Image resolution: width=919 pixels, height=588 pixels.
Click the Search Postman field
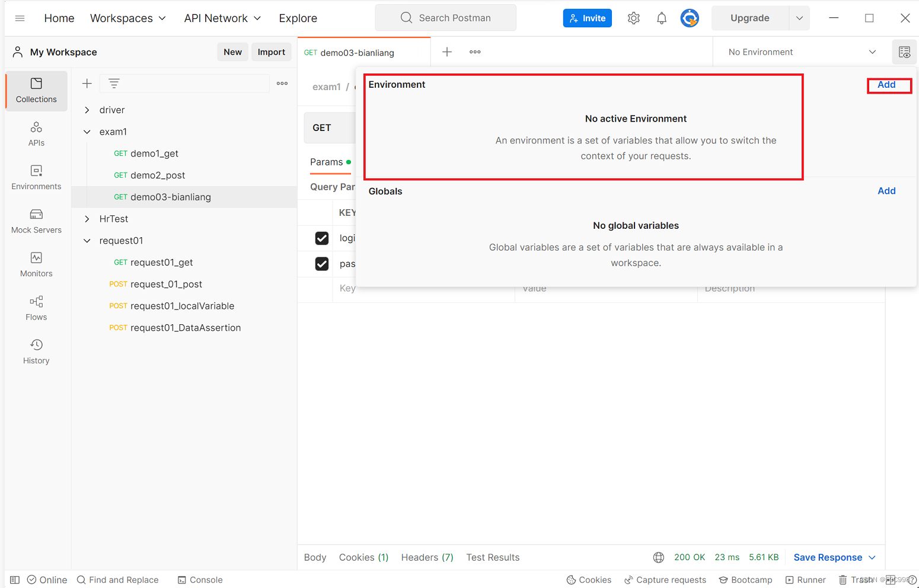click(x=446, y=18)
